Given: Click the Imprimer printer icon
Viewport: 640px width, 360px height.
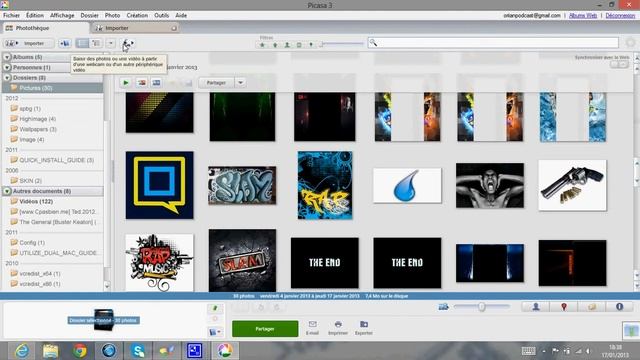Looking at the screenshot, I should click(x=338, y=328).
